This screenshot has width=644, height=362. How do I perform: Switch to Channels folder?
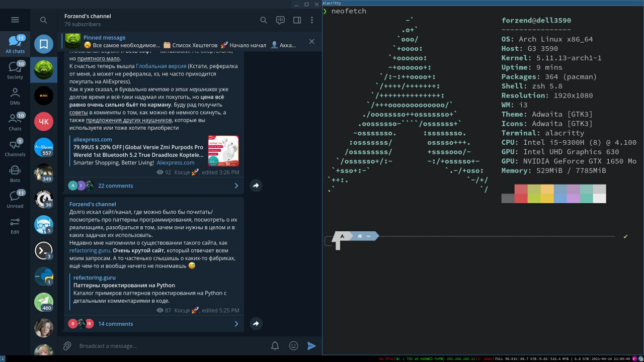coord(15,148)
